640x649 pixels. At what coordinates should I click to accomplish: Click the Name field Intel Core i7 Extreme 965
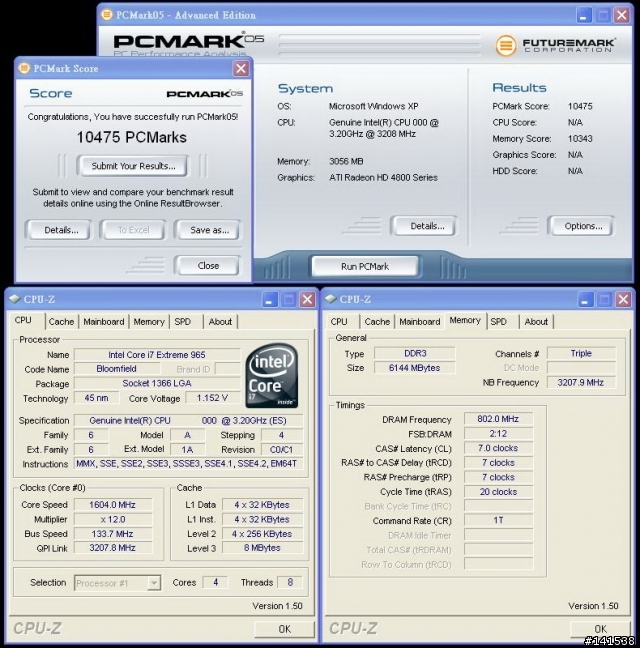[157, 355]
